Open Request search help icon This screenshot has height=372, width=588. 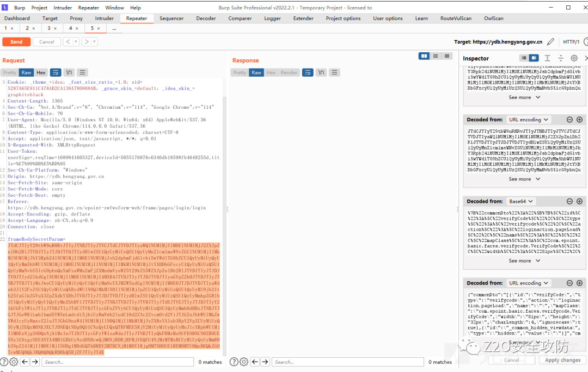4,362
